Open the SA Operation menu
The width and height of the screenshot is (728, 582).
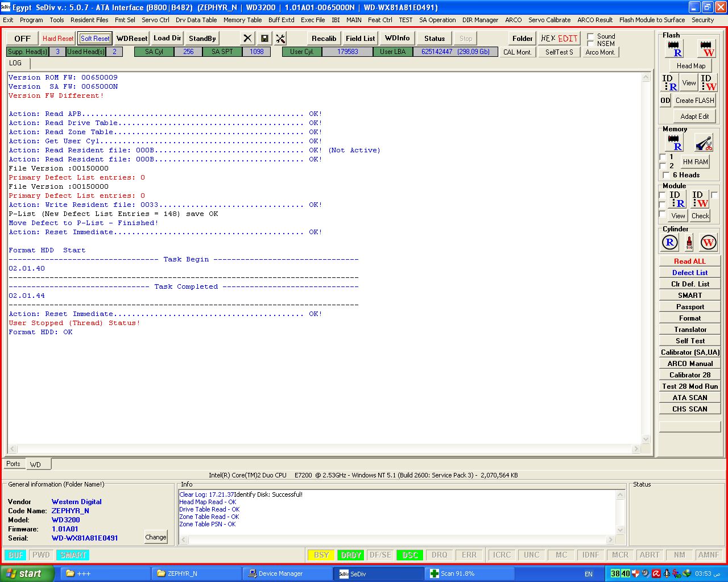point(437,20)
